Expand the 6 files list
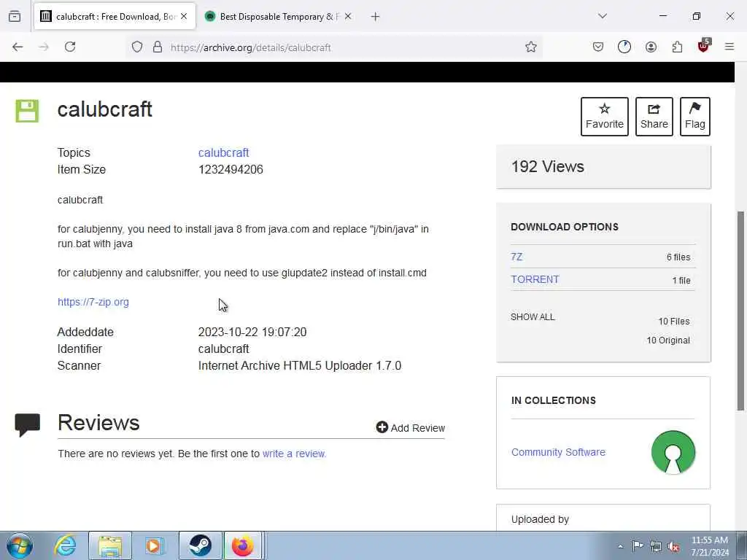The image size is (747, 560). click(678, 257)
